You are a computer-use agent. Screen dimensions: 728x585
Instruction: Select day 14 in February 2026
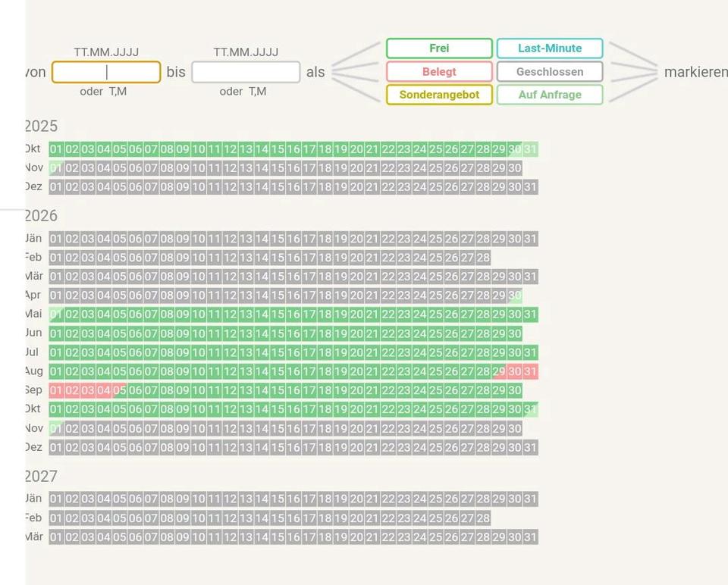[262, 258]
